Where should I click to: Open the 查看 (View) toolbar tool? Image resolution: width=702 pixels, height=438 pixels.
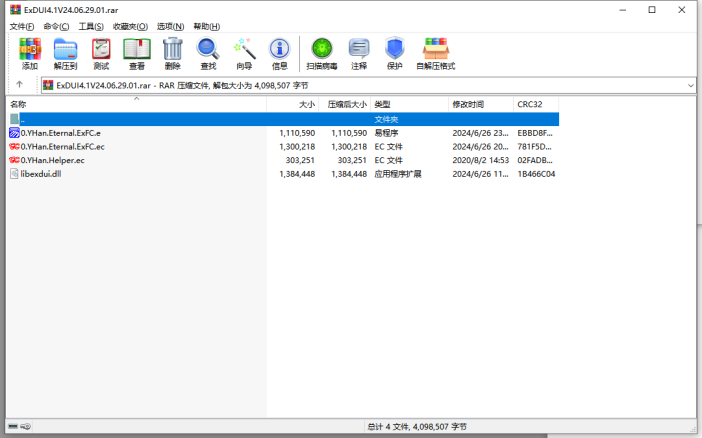click(136, 53)
